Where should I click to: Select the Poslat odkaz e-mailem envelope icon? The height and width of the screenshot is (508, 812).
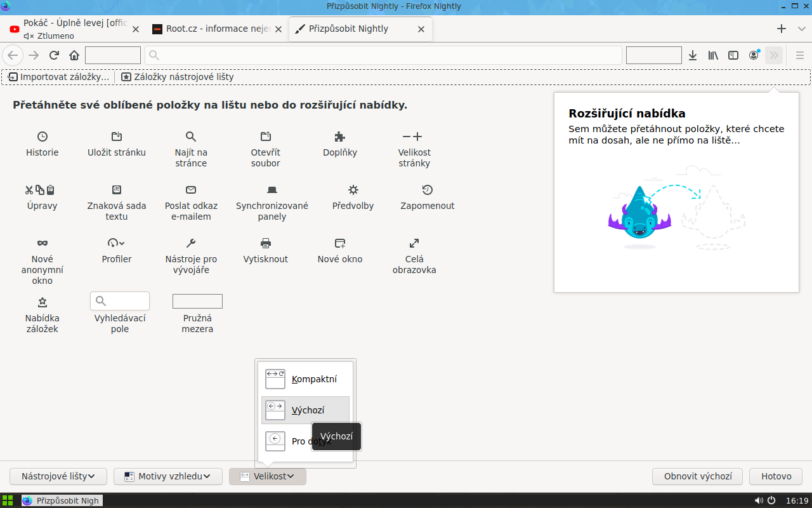coord(191,190)
